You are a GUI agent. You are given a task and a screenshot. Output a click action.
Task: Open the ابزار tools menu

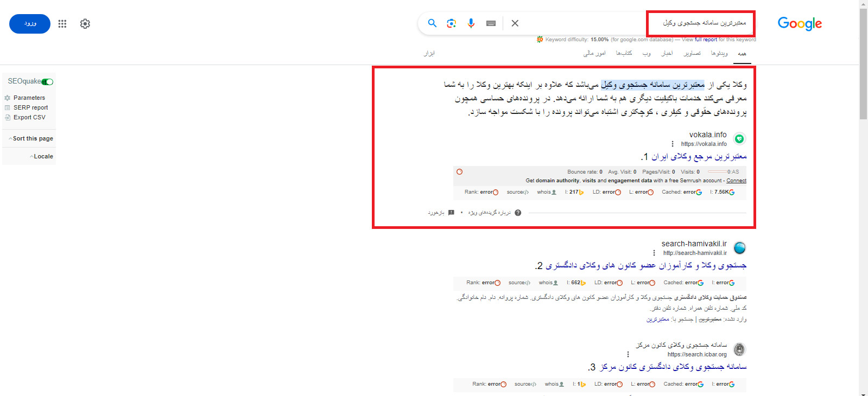[429, 53]
